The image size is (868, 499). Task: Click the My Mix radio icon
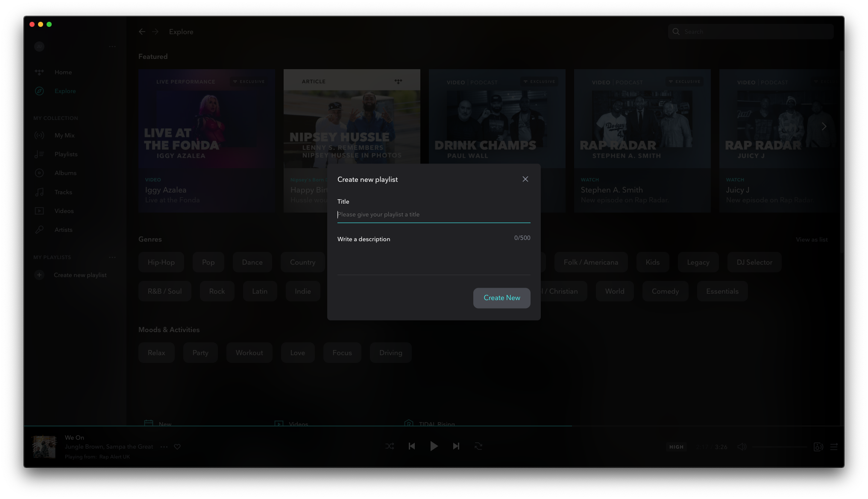(x=39, y=136)
